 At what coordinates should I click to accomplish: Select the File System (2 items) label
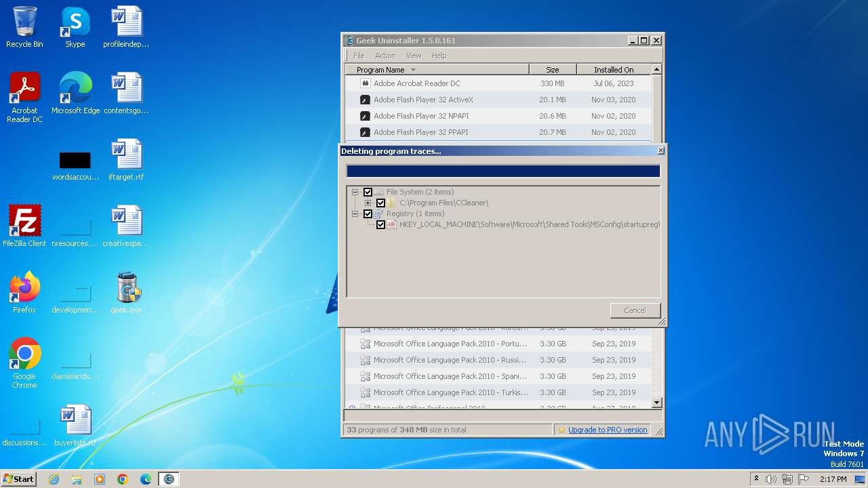click(x=420, y=192)
